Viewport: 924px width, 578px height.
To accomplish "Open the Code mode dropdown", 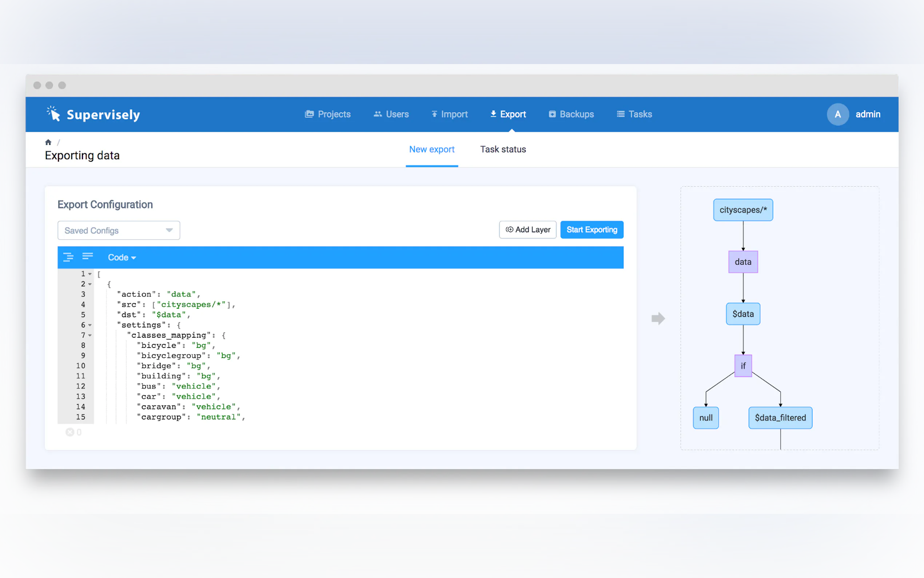I will [122, 257].
